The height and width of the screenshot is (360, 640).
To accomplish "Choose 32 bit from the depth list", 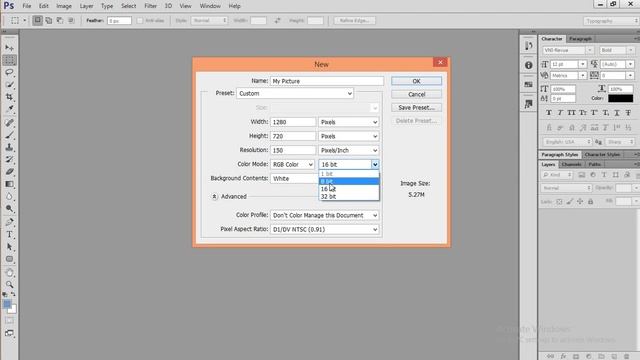I will pyautogui.click(x=349, y=196).
